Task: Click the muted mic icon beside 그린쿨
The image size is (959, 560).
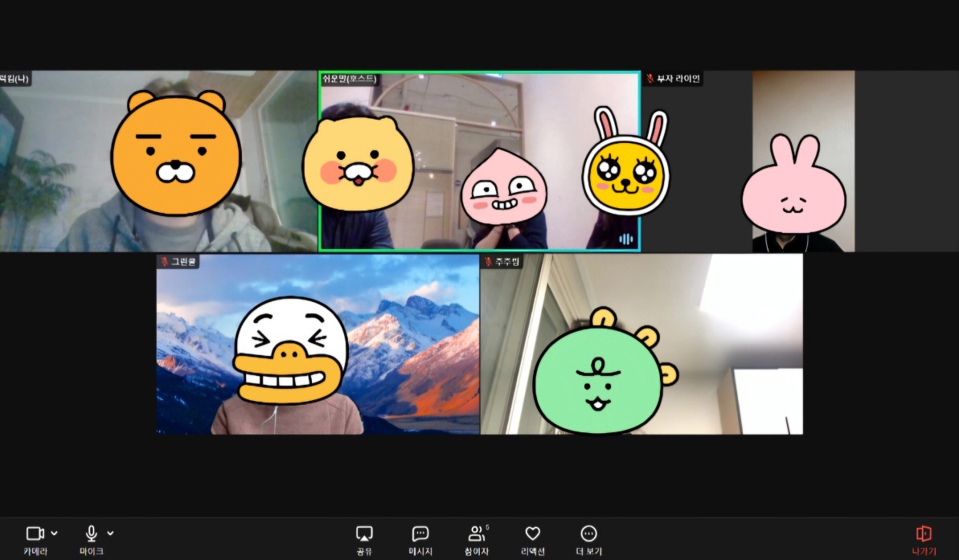Action: [164, 262]
